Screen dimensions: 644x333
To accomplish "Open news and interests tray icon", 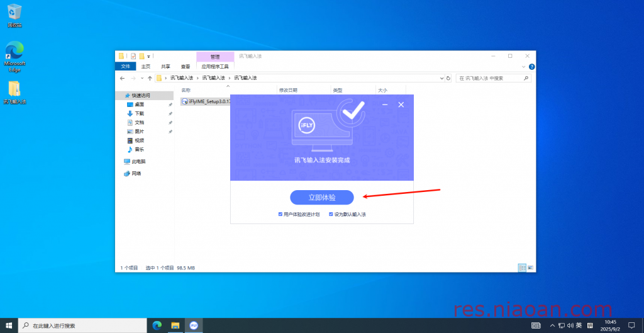I will [536, 325].
